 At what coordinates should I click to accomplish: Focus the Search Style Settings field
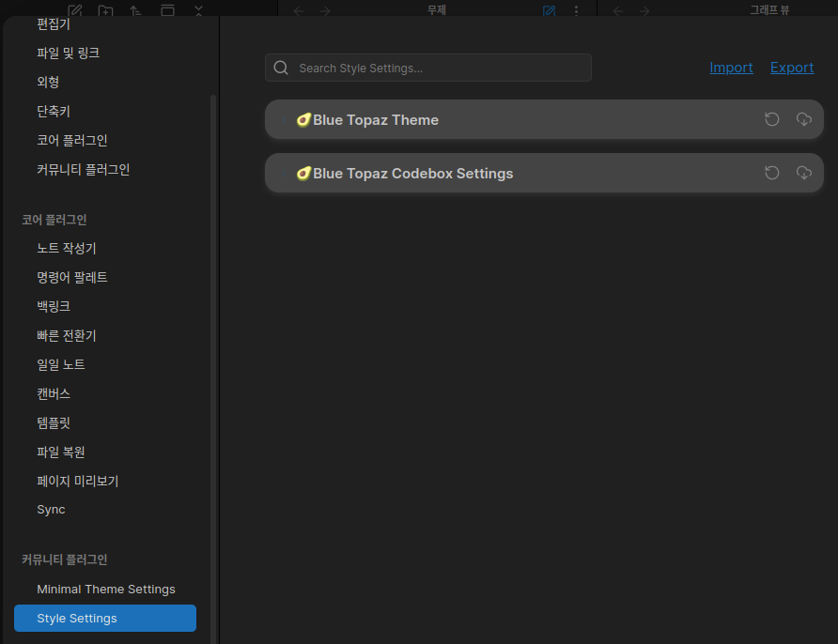pyautogui.click(x=428, y=68)
